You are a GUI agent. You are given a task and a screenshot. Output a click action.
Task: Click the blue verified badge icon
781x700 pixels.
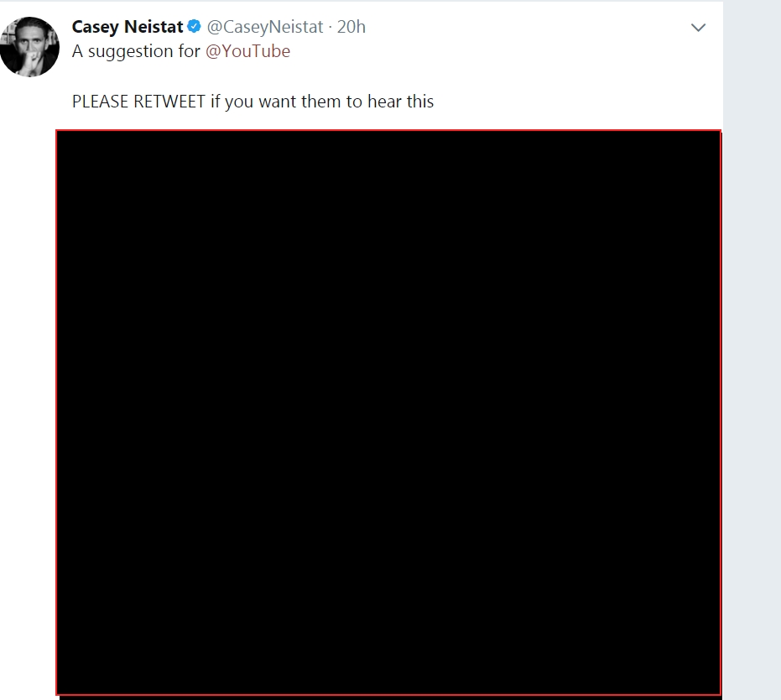[x=195, y=27]
